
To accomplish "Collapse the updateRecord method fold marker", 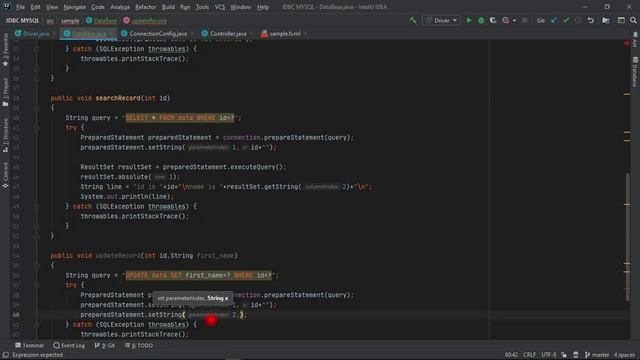I will point(36,265).
